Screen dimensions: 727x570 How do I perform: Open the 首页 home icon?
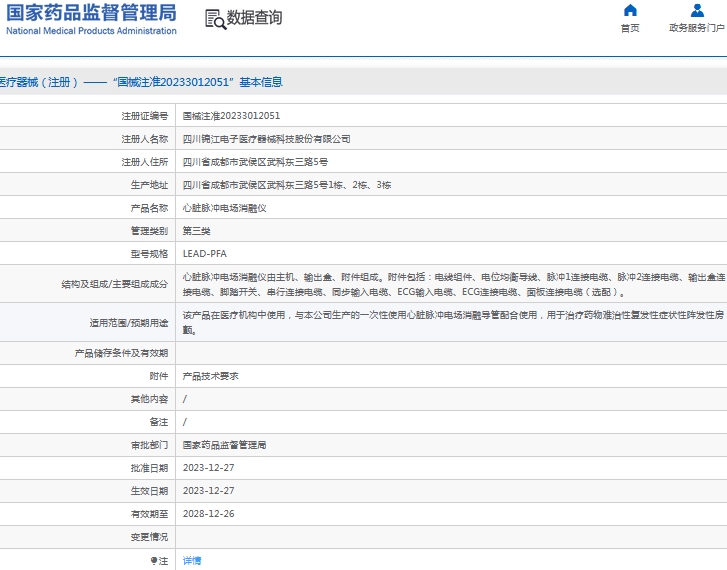point(630,10)
